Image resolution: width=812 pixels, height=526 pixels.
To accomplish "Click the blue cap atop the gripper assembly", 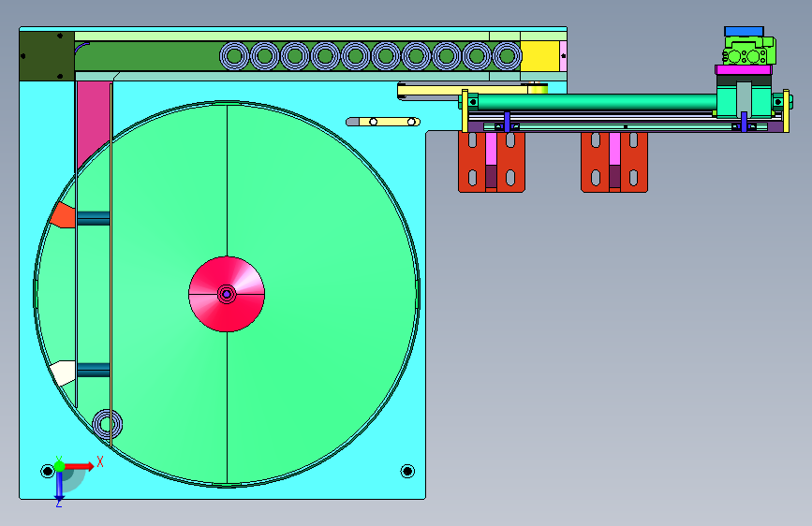I will (744, 32).
